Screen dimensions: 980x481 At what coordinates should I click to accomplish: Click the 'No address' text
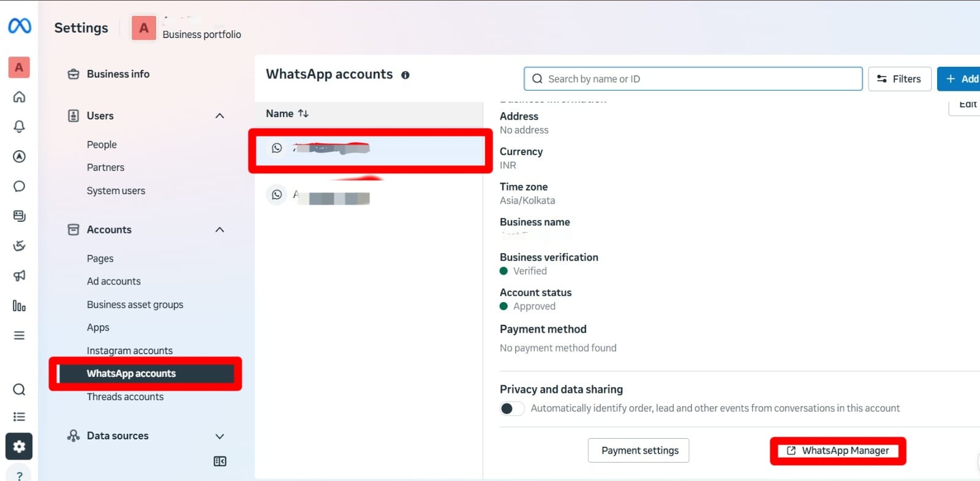pos(524,130)
